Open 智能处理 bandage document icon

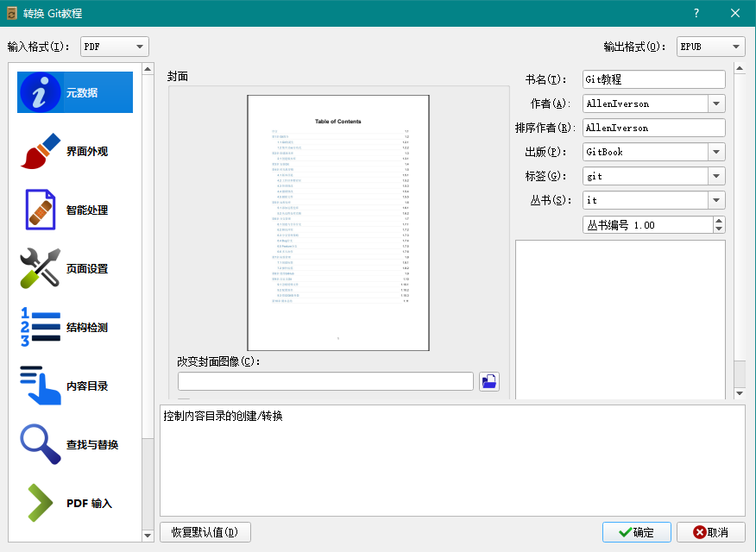[x=40, y=210]
